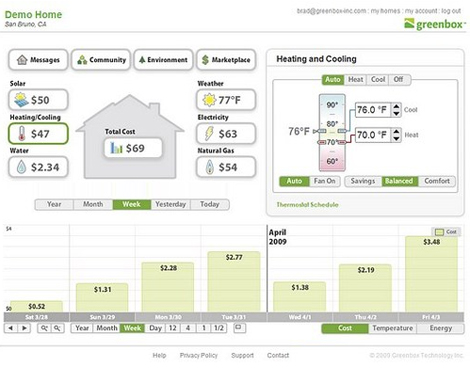The width and height of the screenshot is (470, 368).
Task: Set chart range to Week
Action: [132, 328]
